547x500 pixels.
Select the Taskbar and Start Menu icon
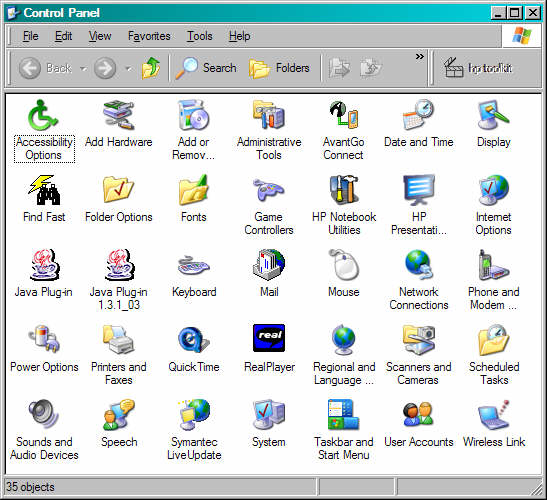point(344,415)
